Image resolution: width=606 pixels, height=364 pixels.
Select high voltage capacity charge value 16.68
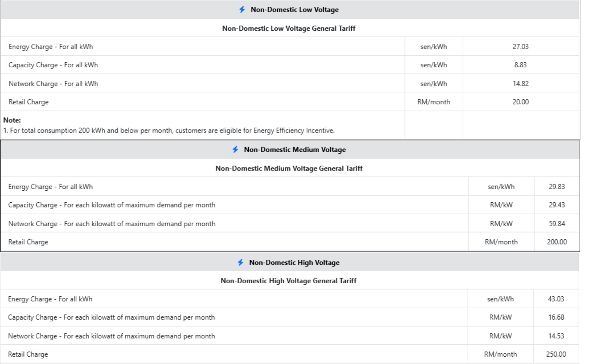click(556, 317)
